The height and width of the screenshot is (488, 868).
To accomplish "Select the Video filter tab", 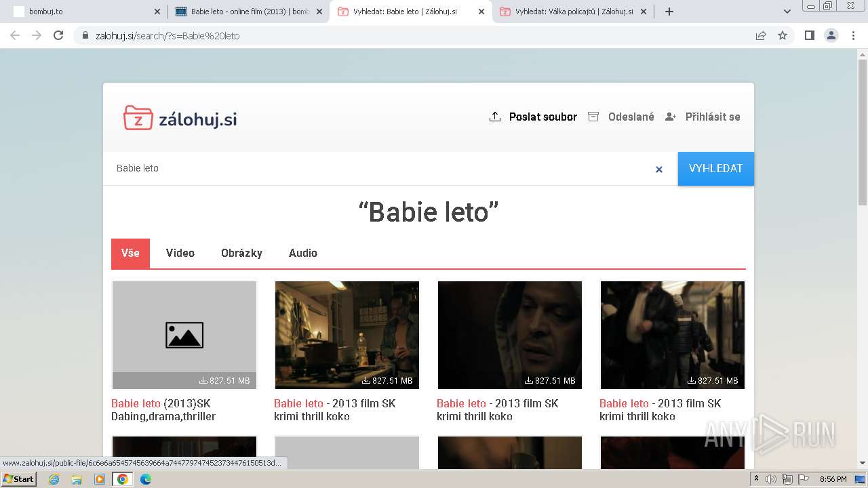I will 180,253.
